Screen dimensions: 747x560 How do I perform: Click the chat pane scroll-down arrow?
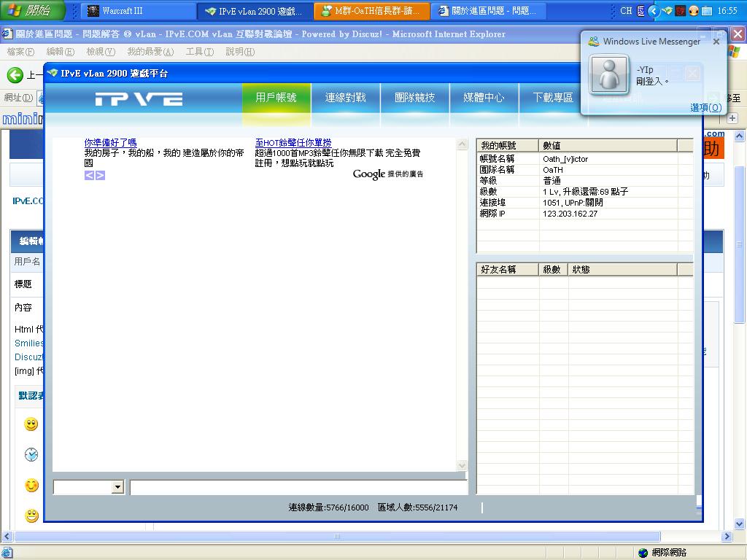coord(462,465)
